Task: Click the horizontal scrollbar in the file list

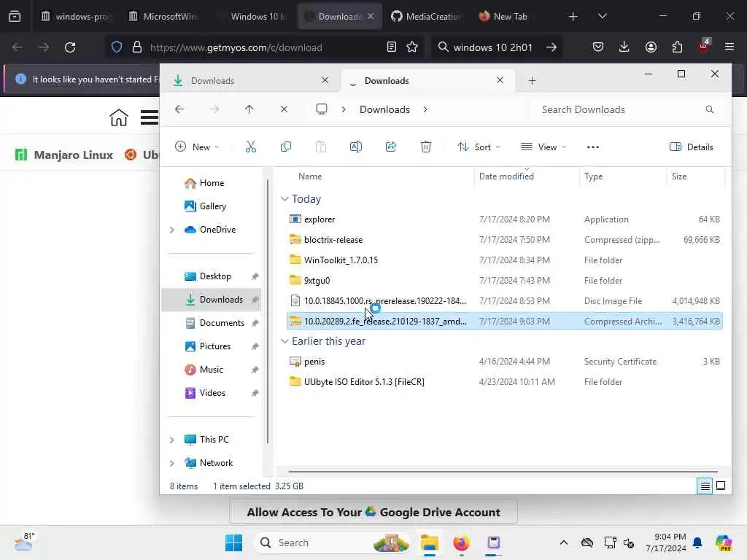Action: 503,472
